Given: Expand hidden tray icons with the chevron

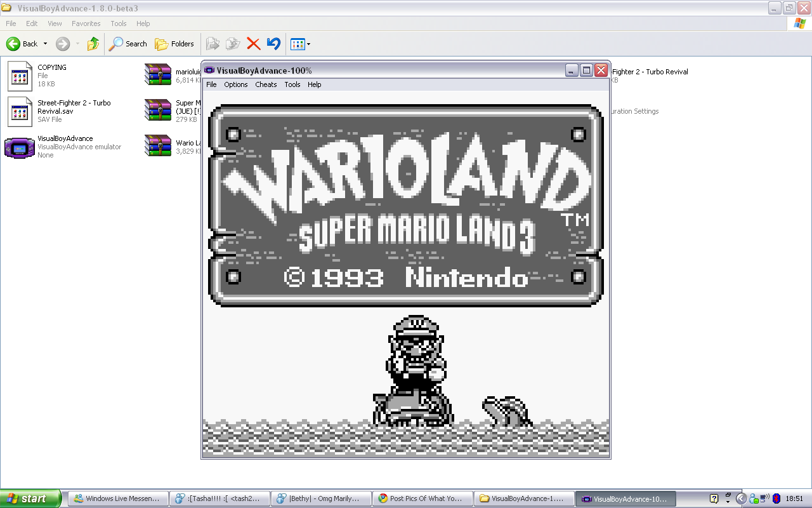Looking at the screenshot, I should [742, 500].
